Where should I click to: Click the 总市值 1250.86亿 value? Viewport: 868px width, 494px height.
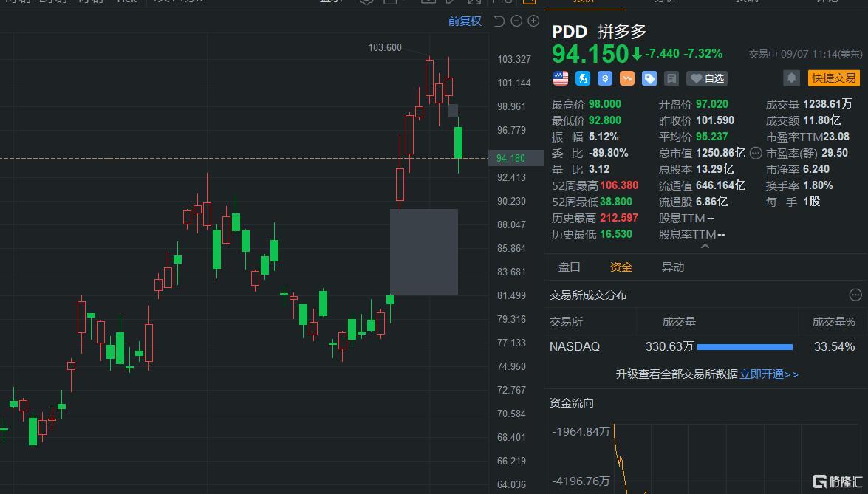tap(721, 153)
